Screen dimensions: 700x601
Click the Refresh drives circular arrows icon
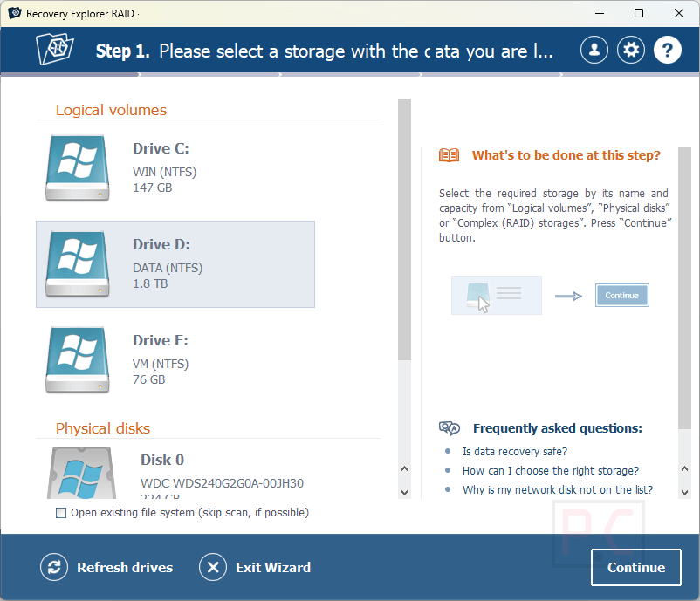pos(54,567)
